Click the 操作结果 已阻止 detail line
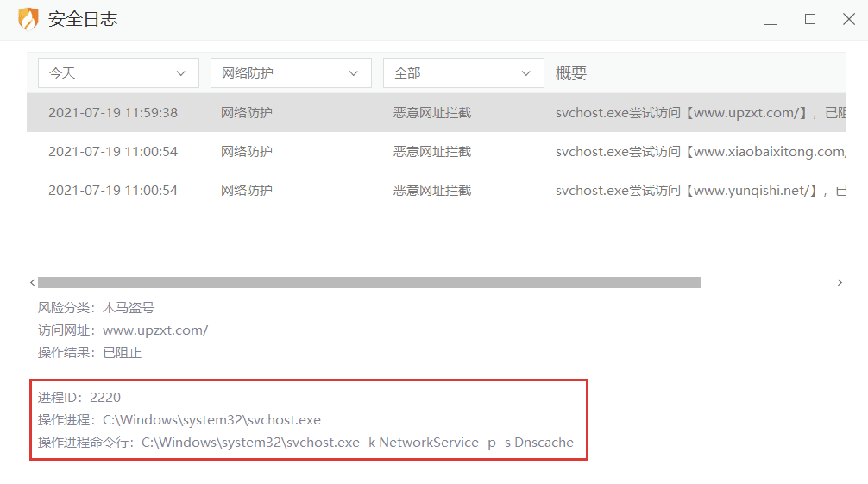Screen dimensions: 868x484 [89, 353]
